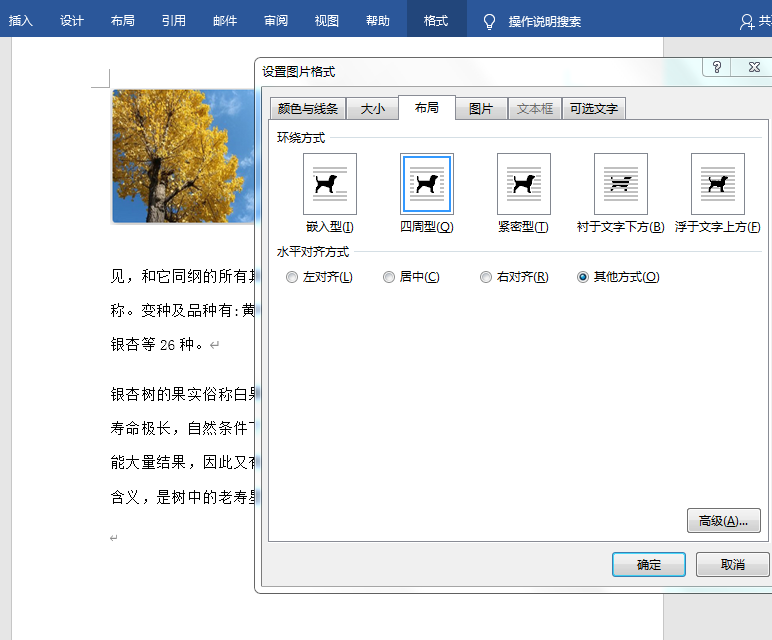The width and height of the screenshot is (772, 640).
Task: Switch to 可选文字 tab
Action: (x=594, y=109)
